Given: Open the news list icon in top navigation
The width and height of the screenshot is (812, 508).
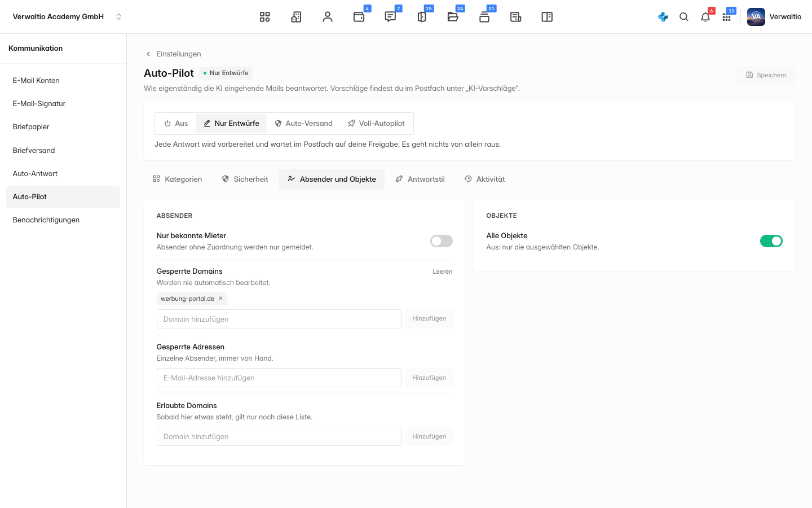Looking at the screenshot, I should (x=516, y=17).
